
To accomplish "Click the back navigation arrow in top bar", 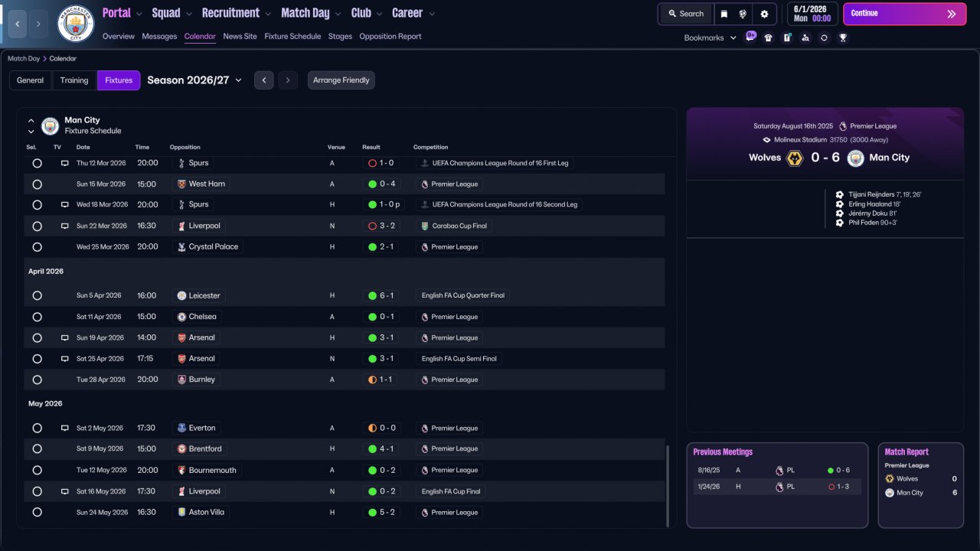I will [x=18, y=24].
